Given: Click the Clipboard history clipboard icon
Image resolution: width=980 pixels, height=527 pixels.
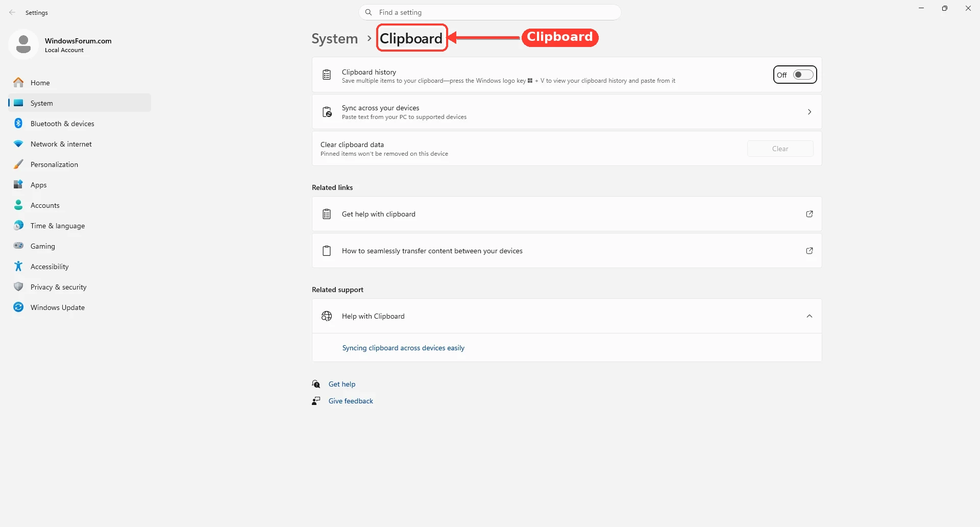Looking at the screenshot, I should tap(327, 75).
